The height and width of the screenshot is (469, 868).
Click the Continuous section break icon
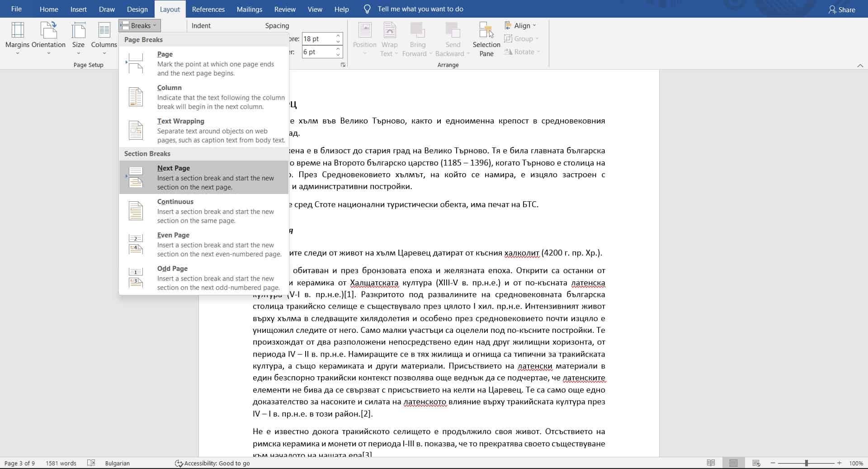coord(136,211)
